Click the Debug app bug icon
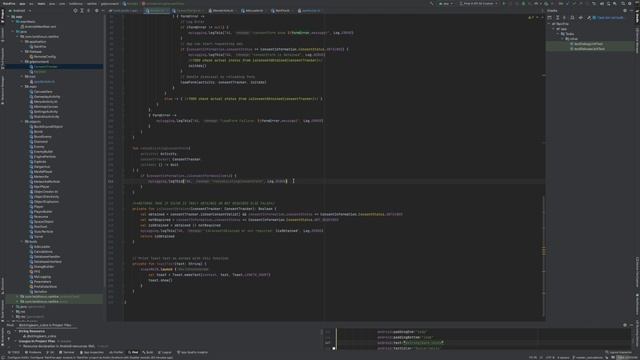 (x=523, y=4)
